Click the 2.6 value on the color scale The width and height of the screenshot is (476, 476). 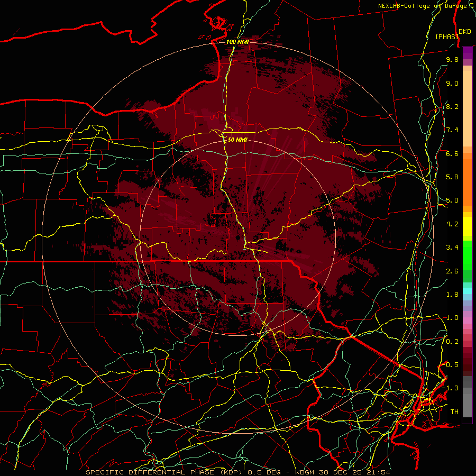(452, 271)
